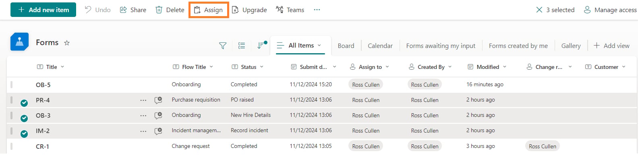Screen dimensions: 644x158
Task: Open the IM-2 item title
Action: 43,131
